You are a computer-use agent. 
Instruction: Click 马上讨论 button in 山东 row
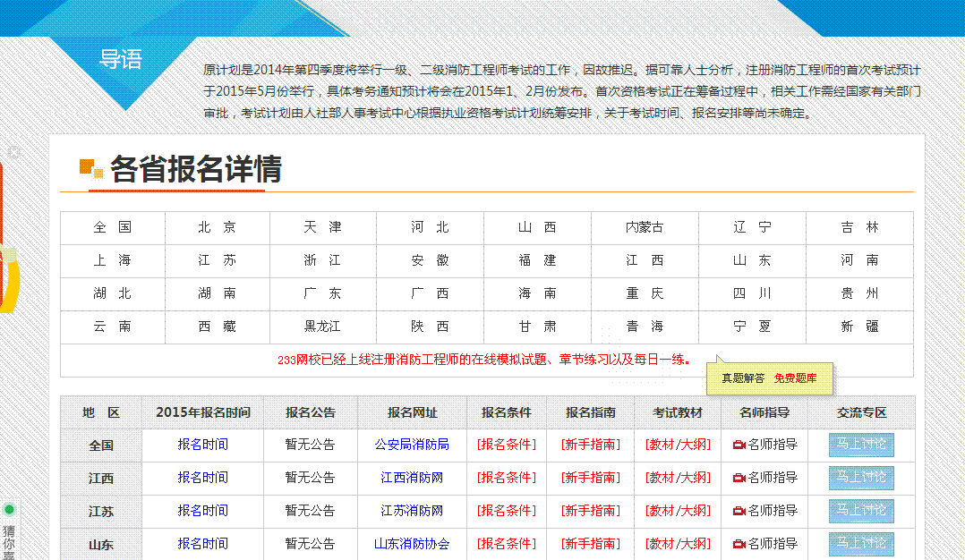861,544
